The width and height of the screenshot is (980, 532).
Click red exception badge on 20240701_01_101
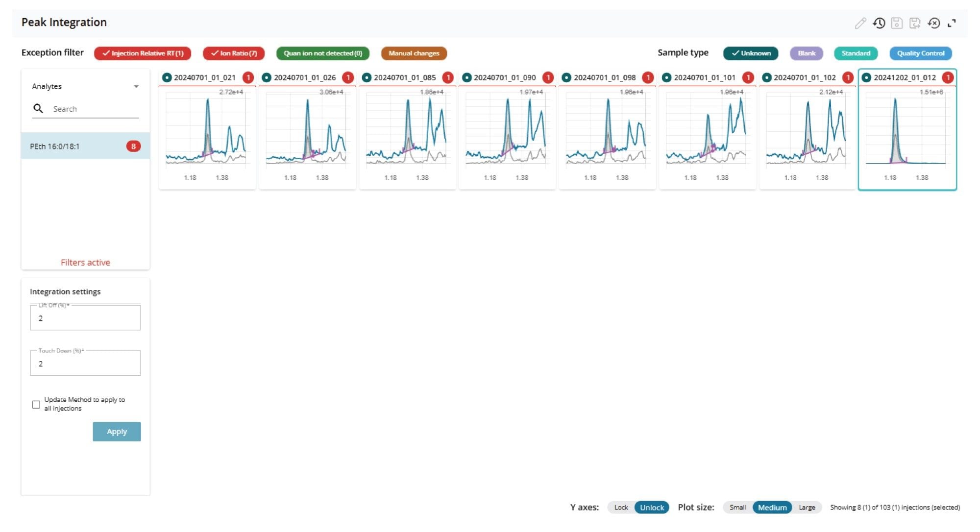tap(748, 77)
